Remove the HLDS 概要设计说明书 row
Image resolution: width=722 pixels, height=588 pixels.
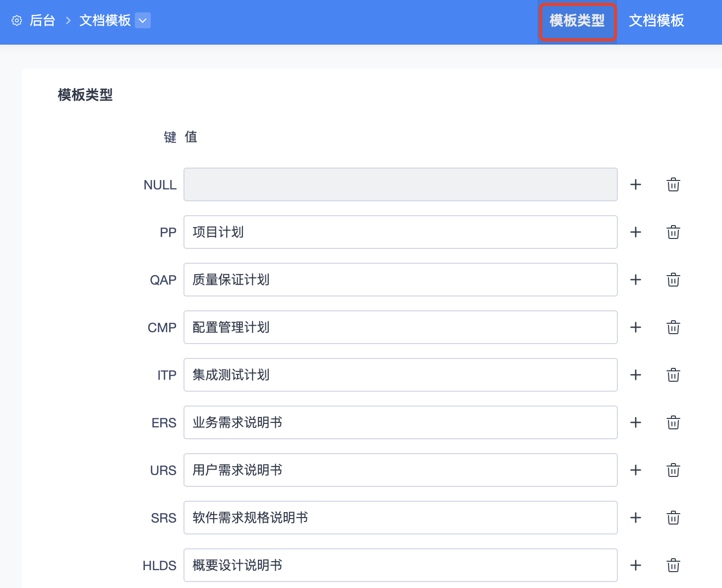[673, 565]
